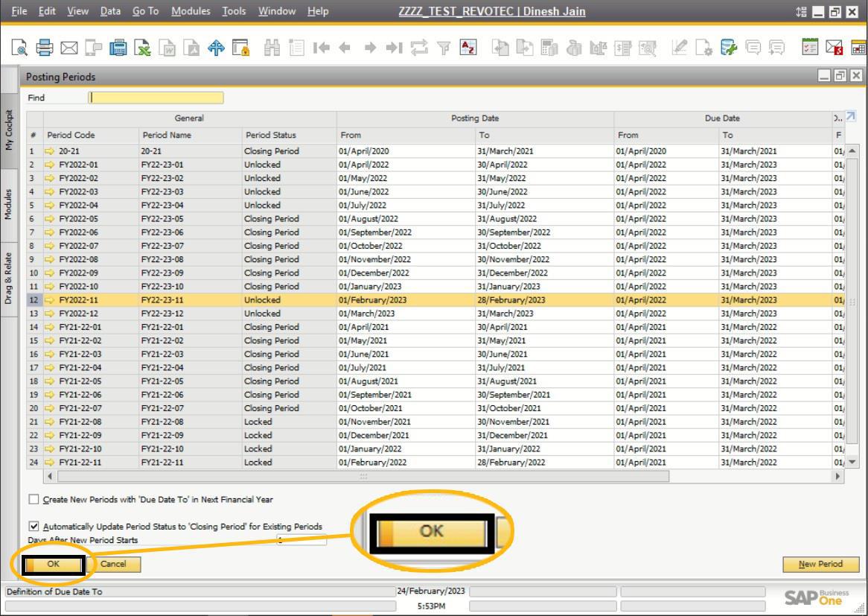
Task: Open link arrow for period FY21-22-08
Action: (x=50, y=422)
